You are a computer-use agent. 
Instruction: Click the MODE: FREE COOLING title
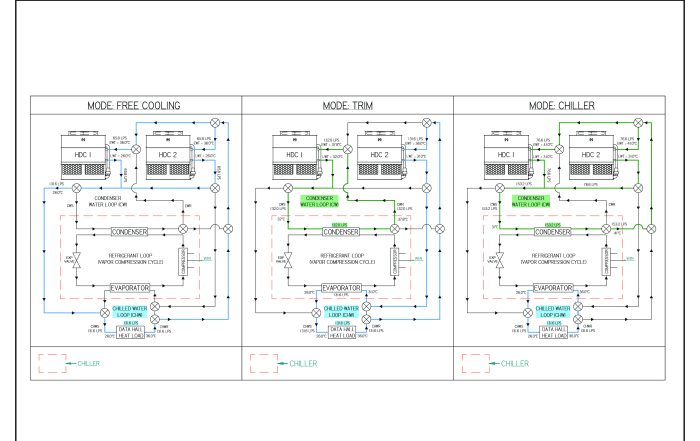click(134, 106)
